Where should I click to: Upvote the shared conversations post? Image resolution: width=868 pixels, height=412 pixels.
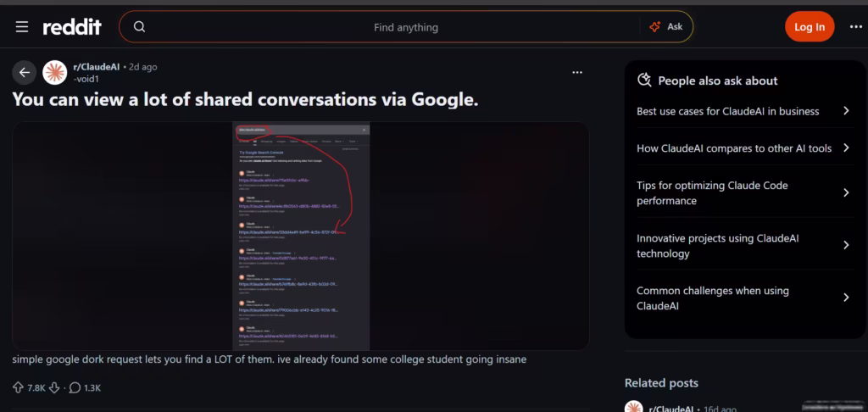[18, 387]
